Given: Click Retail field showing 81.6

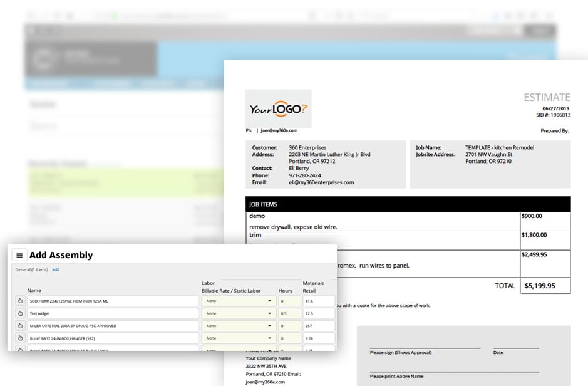Looking at the screenshot, I should coord(319,301).
